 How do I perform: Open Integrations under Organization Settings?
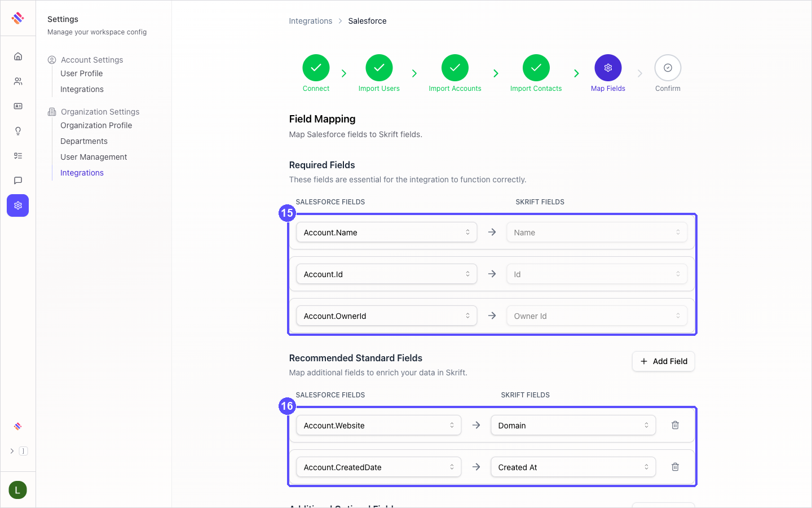coord(82,173)
